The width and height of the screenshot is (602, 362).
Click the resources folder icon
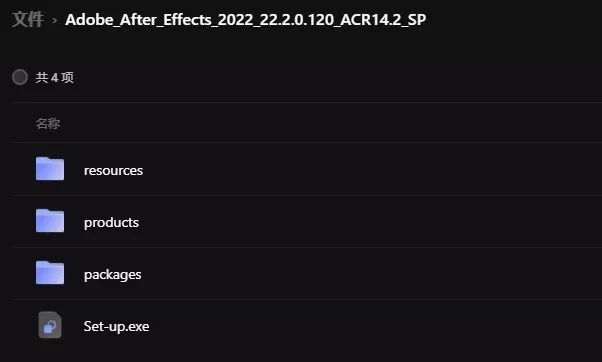coord(50,169)
